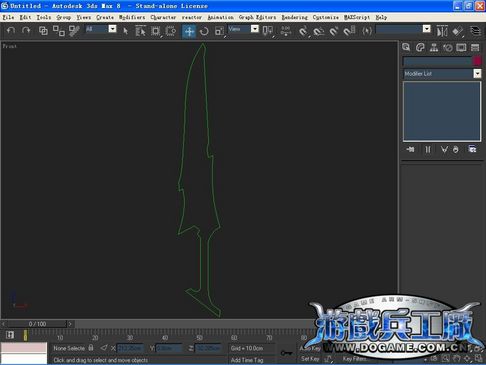Image resolution: width=486 pixels, height=365 pixels.
Task: Open Edit Named Selection Sets
Action: (x=367, y=31)
